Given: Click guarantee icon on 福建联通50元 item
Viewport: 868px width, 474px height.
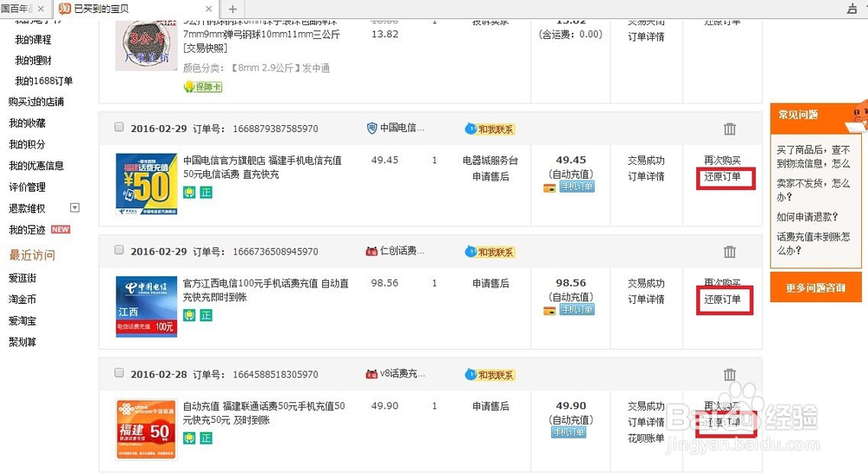Looking at the screenshot, I should point(189,438).
